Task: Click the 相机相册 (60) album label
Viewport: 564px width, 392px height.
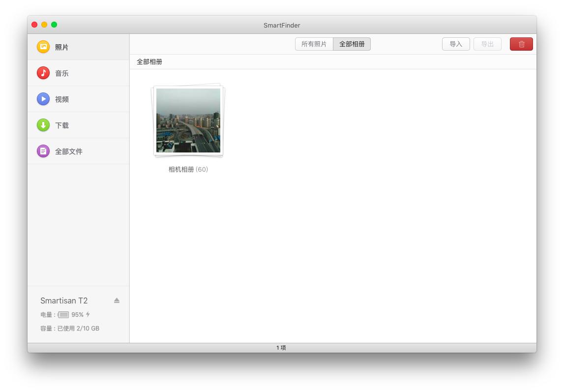Action: click(188, 170)
